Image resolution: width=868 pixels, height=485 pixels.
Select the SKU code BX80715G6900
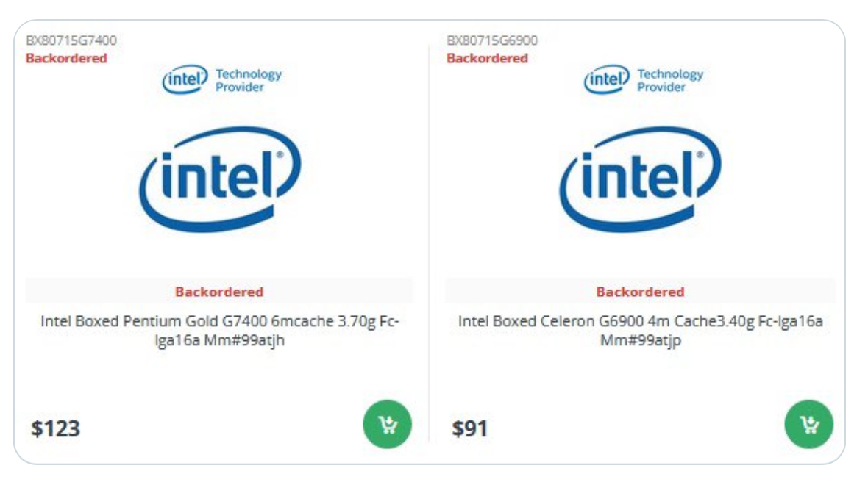[491, 40]
